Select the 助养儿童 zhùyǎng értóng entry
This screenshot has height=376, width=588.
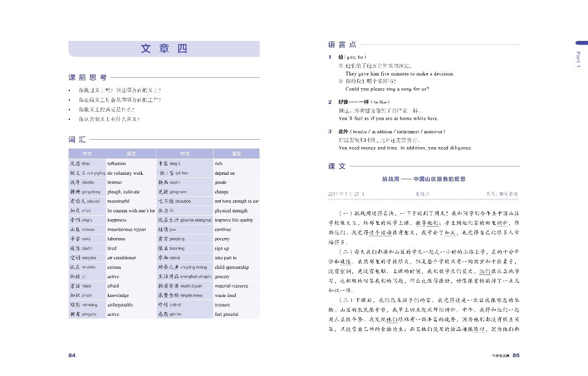point(185,268)
